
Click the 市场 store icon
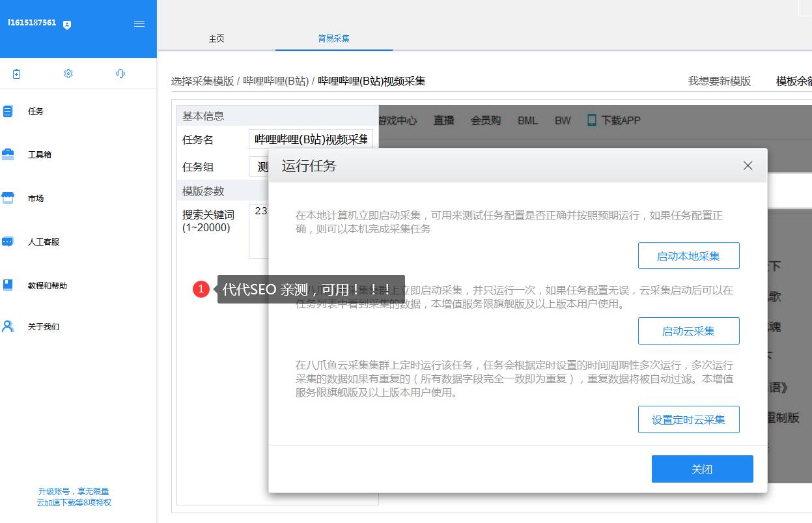(x=8, y=198)
